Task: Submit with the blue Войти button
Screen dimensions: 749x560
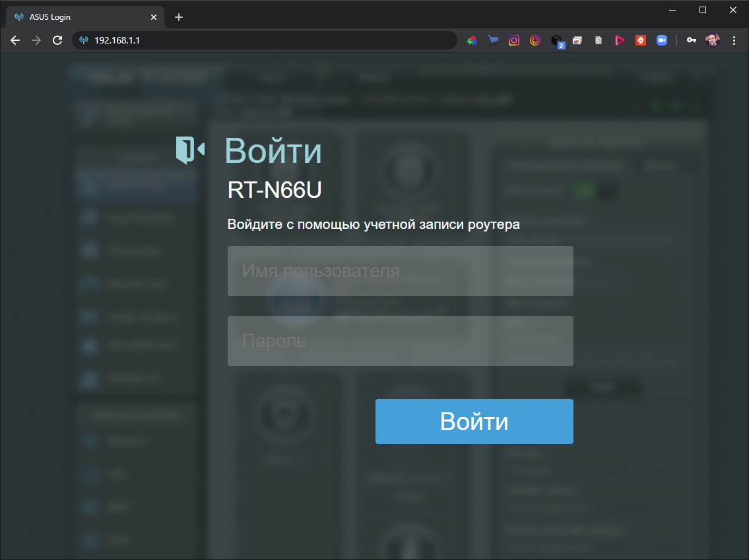Action: [x=474, y=421]
